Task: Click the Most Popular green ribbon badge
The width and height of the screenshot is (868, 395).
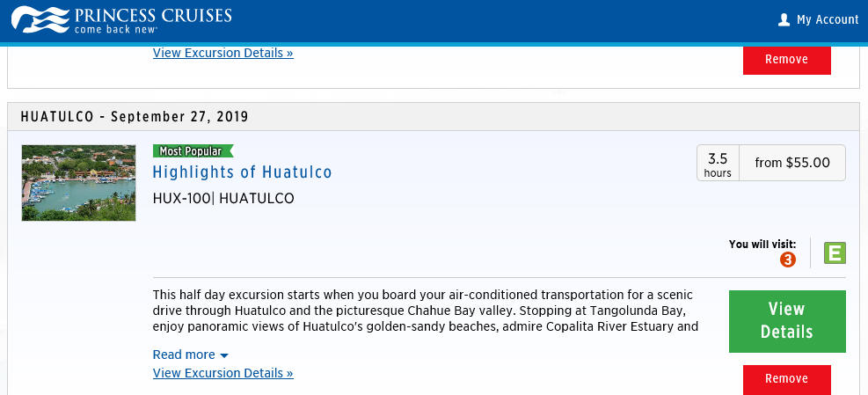Action: point(193,151)
